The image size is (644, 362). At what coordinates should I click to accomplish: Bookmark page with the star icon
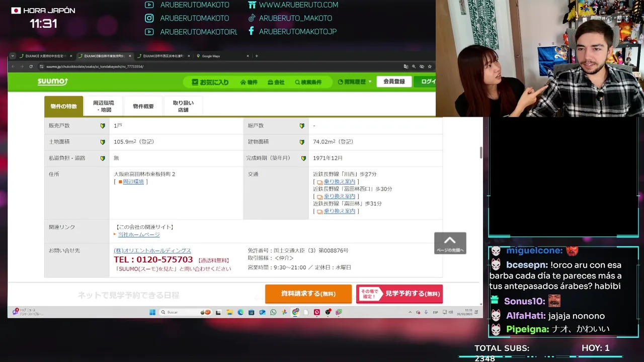(x=430, y=66)
